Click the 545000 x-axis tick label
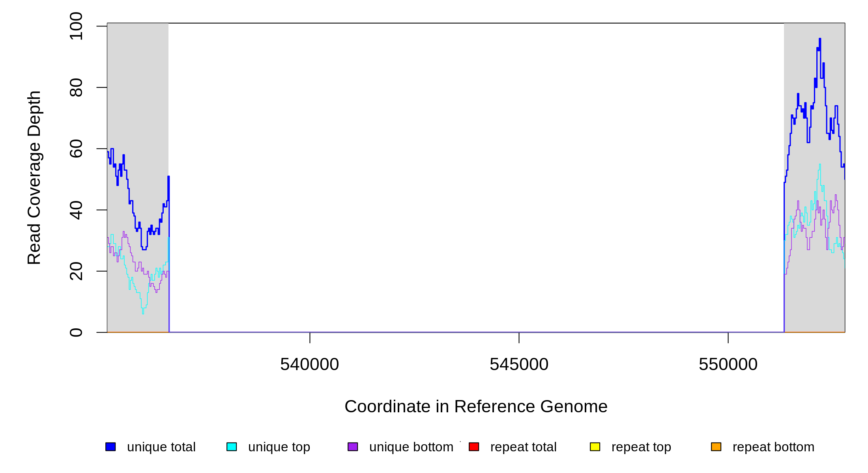The image size is (868, 473). [519, 364]
